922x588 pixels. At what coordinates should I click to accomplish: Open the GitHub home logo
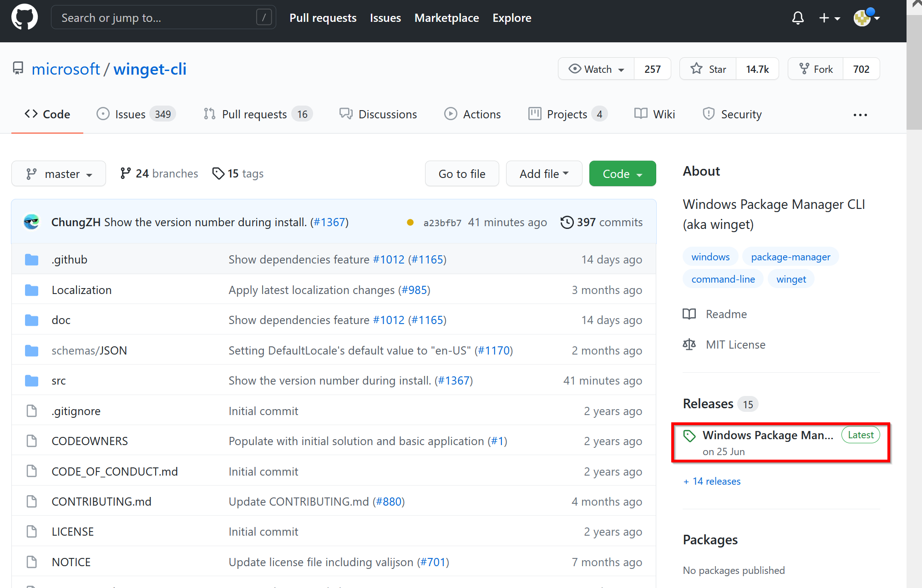point(25,17)
